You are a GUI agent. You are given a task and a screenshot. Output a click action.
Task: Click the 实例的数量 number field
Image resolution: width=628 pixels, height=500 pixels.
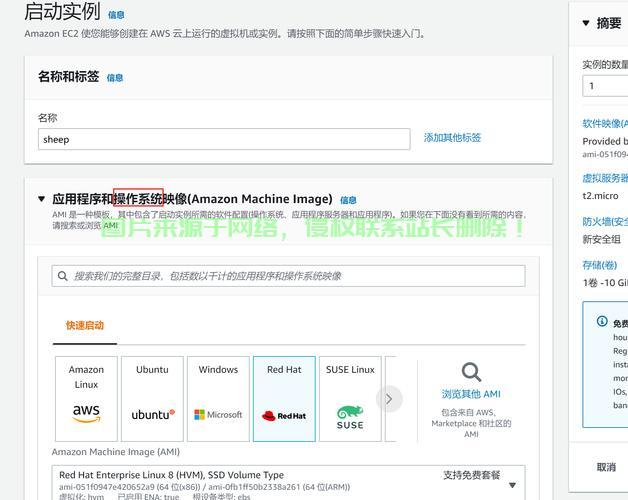(x=605, y=86)
